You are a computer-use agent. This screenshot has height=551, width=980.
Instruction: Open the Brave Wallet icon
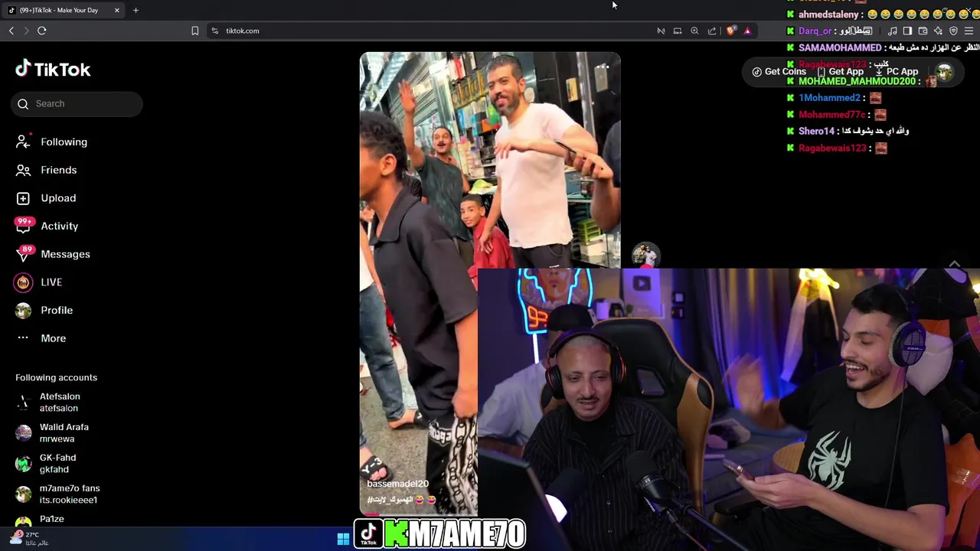[923, 31]
